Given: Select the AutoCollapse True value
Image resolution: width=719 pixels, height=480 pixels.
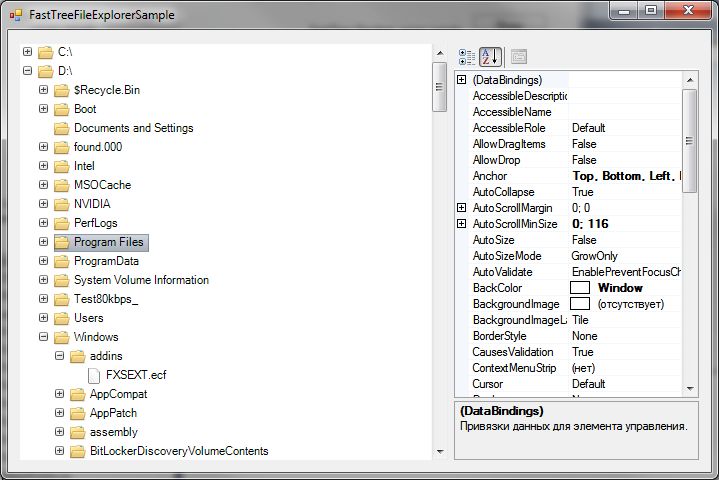Looking at the screenshot, I should (583, 192).
